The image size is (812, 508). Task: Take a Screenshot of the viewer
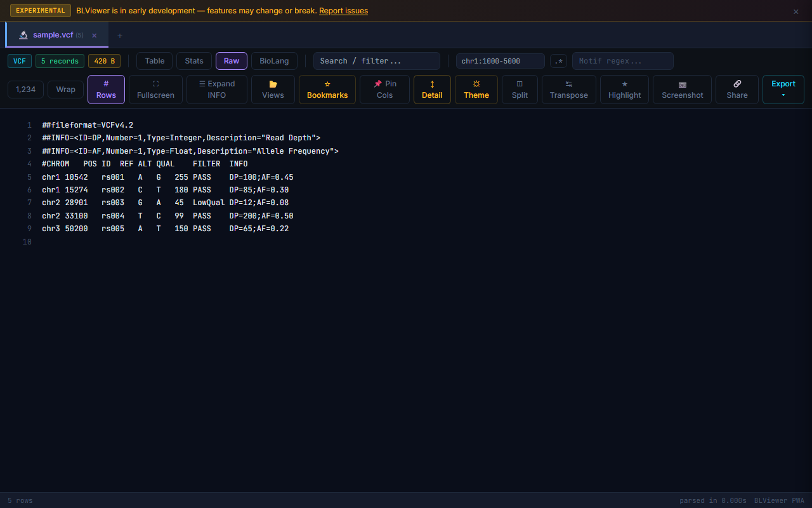(x=683, y=90)
